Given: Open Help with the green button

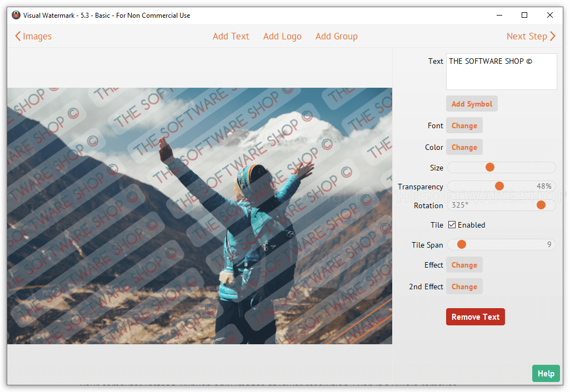Looking at the screenshot, I should (546, 374).
